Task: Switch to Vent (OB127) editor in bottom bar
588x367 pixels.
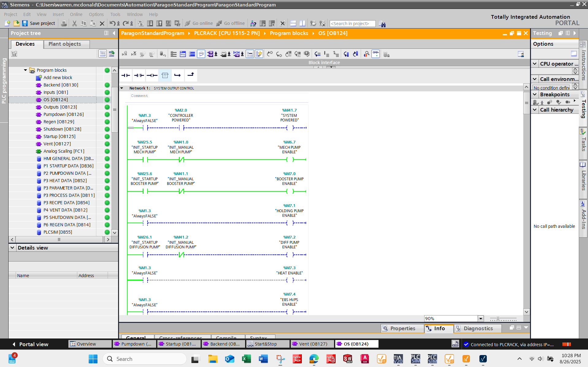Action: pos(312,344)
